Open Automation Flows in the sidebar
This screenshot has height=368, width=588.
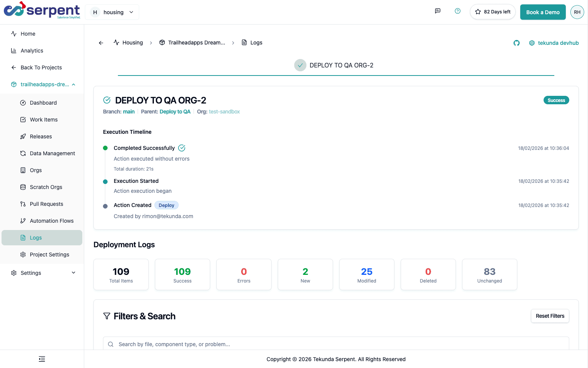(51, 221)
